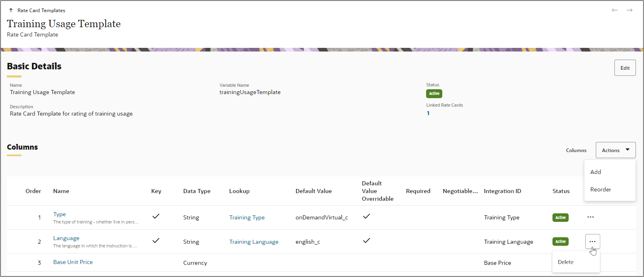The image size is (644, 277).
Task: Click the Key checkmark in Type row
Action: (x=156, y=217)
